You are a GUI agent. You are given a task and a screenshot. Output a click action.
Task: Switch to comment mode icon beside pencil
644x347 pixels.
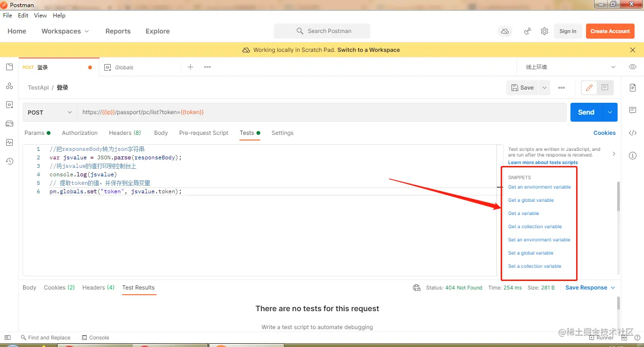coord(605,88)
